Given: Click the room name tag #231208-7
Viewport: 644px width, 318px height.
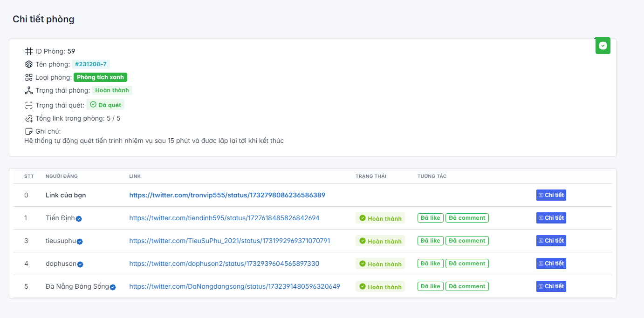Looking at the screenshot, I should 91,64.
